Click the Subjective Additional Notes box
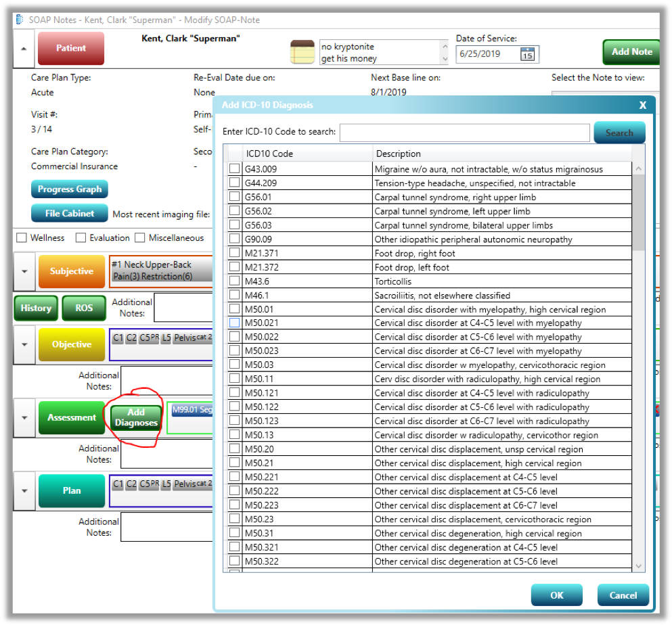 [183, 308]
